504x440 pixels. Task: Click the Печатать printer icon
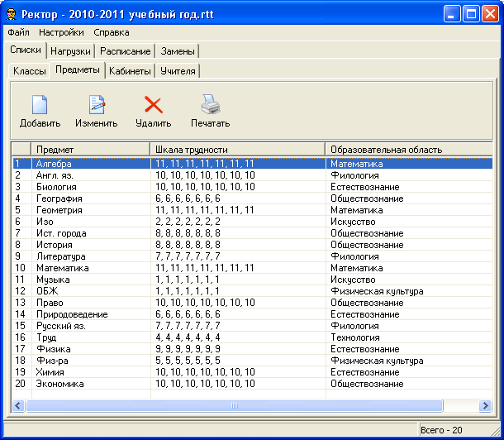[x=211, y=104]
